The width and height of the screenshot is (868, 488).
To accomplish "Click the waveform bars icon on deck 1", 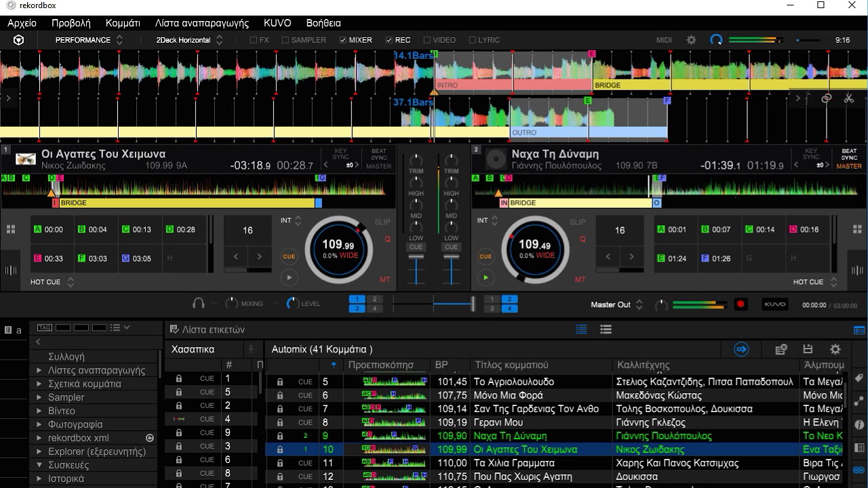I will click(11, 270).
